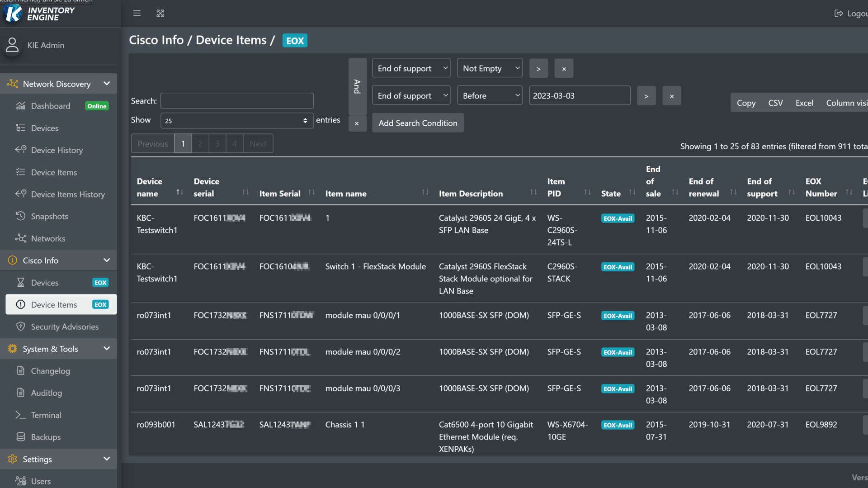The width and height of the screenshot is (868, 488).
Task: Go to page 4
Action: pos(235,143)
